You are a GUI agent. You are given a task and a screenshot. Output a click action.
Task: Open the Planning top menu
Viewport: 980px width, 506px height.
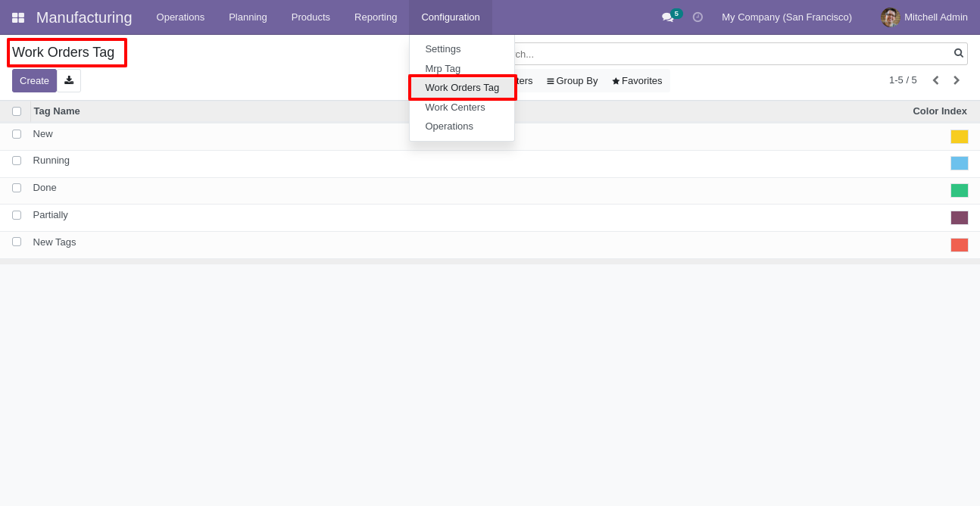248,17
